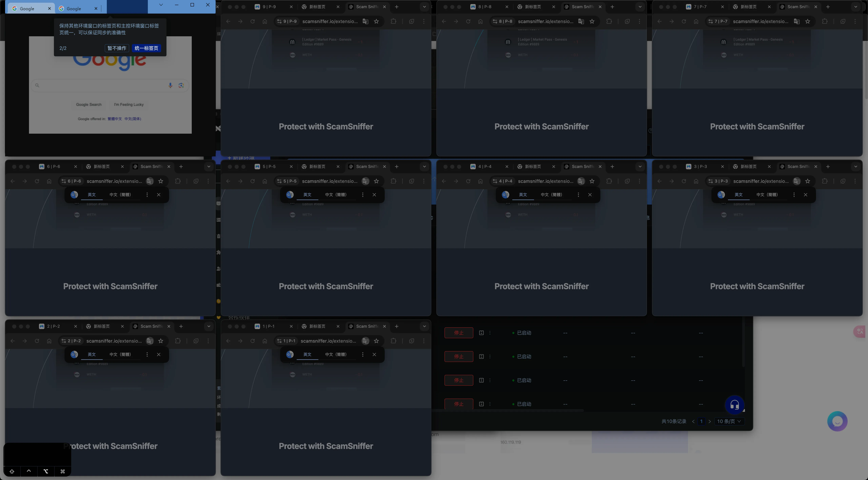Toggle the Command modifier key in on-screen panel
The image size is (868, 480).
[x=63, y=471]
